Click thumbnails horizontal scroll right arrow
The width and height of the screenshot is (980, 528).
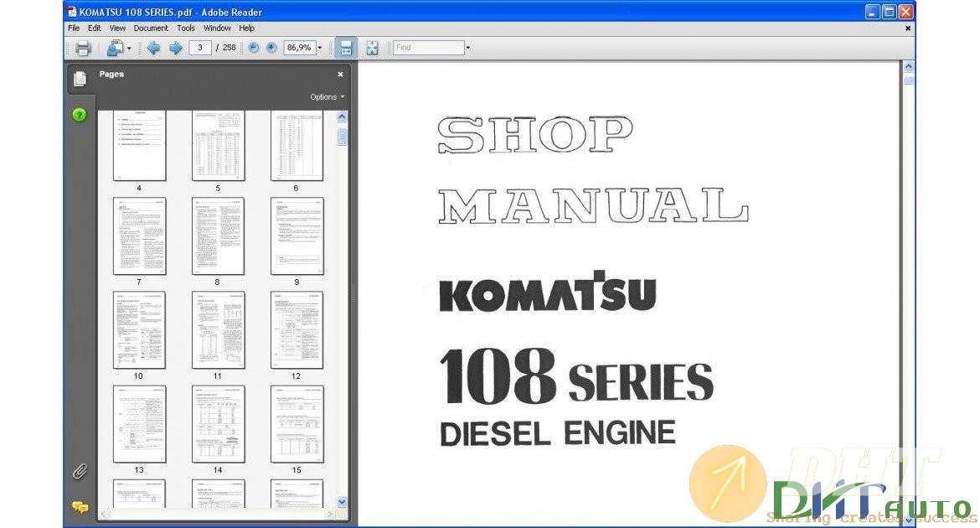pyautogui.click(x=330, y=515)
